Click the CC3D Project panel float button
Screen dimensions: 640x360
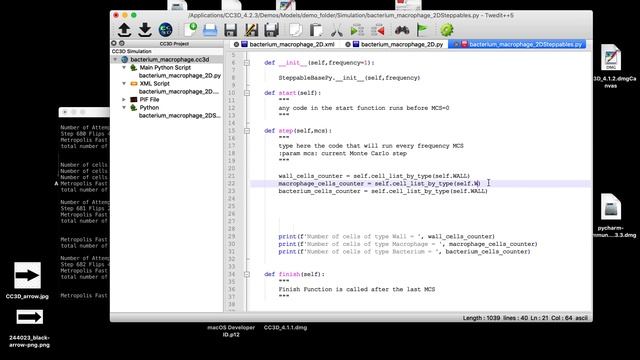pos(122,43)
